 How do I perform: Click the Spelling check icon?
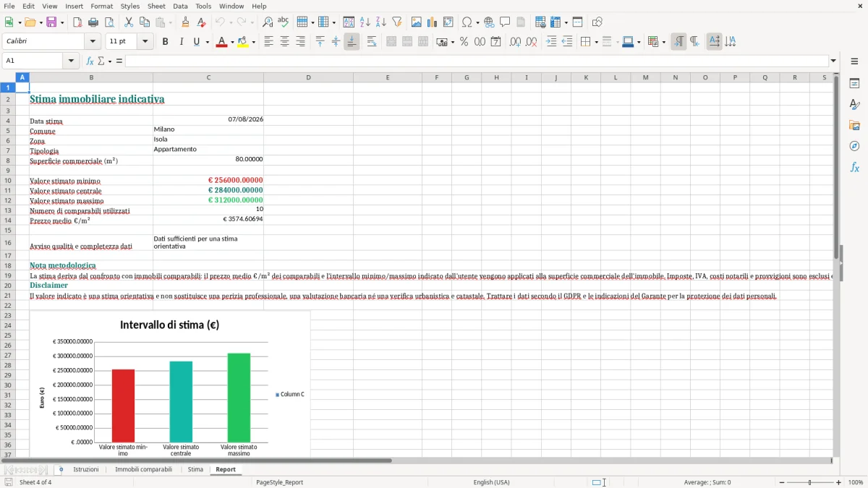tap(284, 22)
